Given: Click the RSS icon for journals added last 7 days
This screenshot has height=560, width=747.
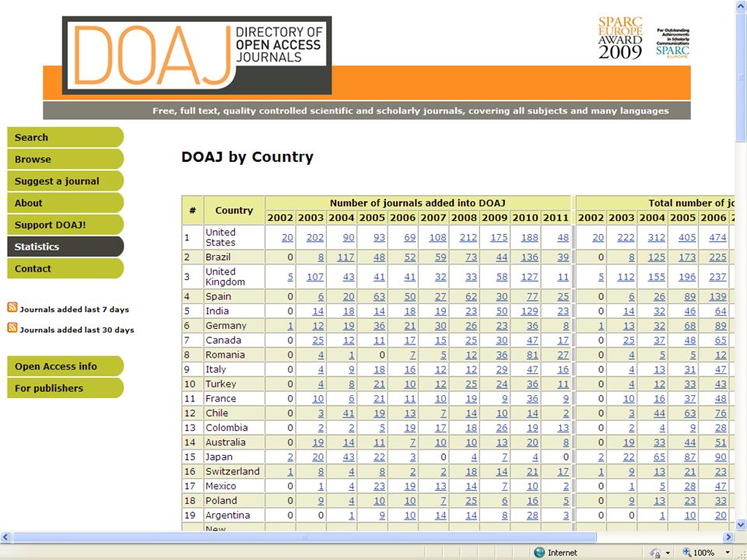Looking at the screenshot, I should point(12,307).
